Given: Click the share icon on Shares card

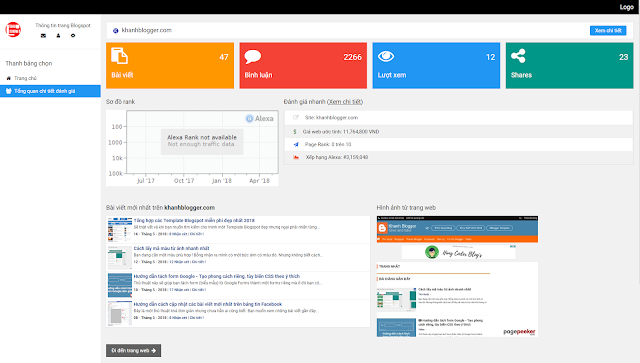Looking at the screenshot, I should coord(518,56).
